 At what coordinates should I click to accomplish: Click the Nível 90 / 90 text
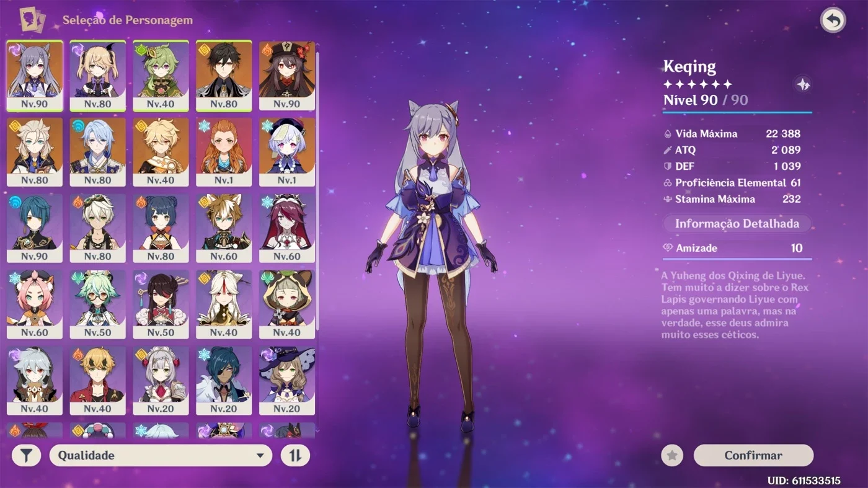(706, 100)
